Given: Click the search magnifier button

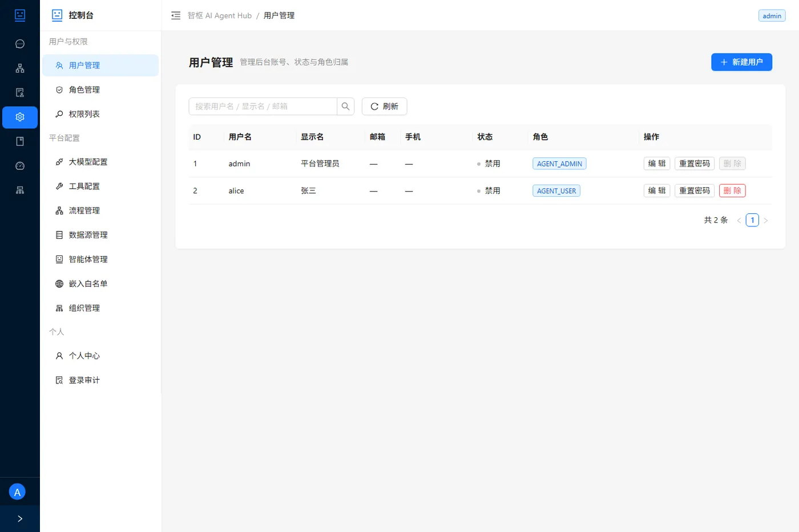Looking at the screenshot, I should 346,107.
